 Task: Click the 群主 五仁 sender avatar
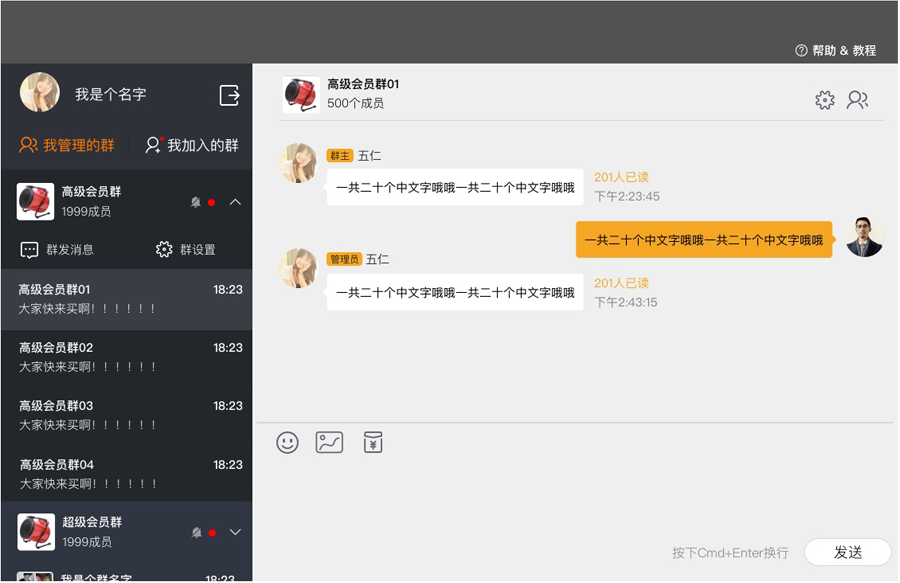(x=298, y=163)
